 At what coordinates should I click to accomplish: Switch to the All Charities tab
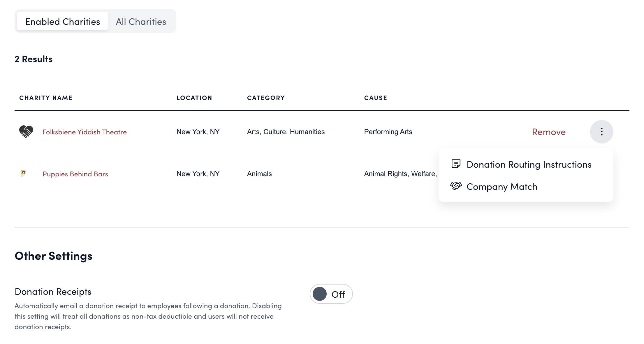[x=141, y=22]
